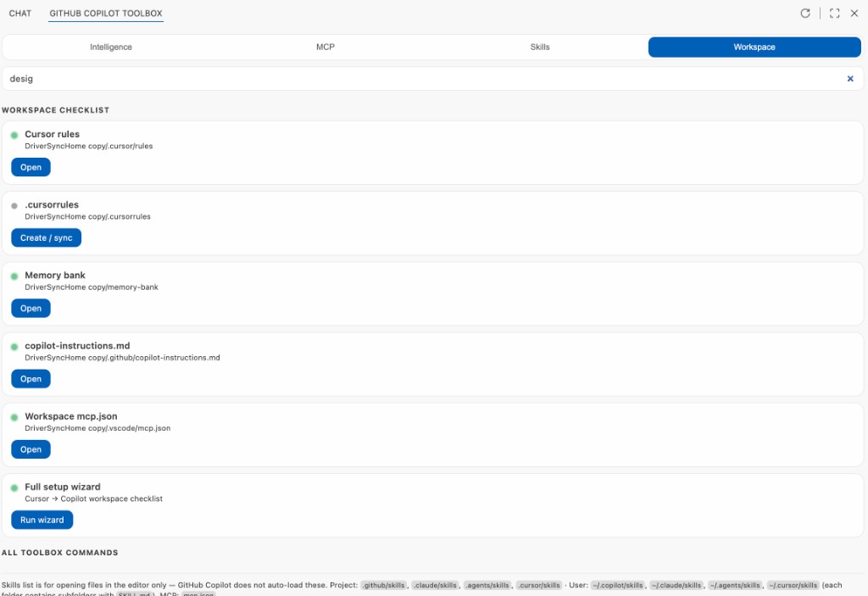The image size is (868, 596).
Task: Click the gray status indicator beside .cursorrules
Action: 13,204
